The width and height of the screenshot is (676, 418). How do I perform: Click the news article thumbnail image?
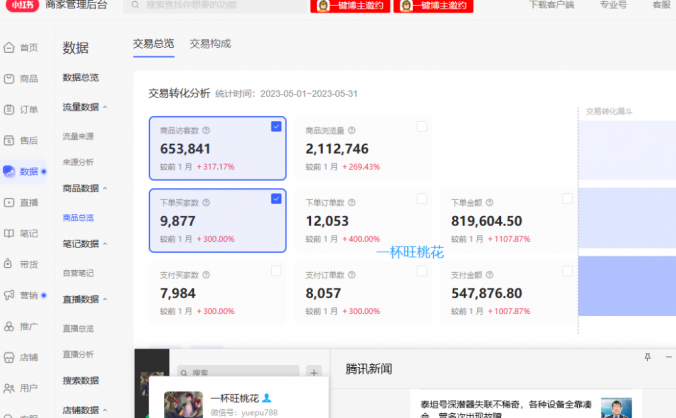(x=616, y=408)
